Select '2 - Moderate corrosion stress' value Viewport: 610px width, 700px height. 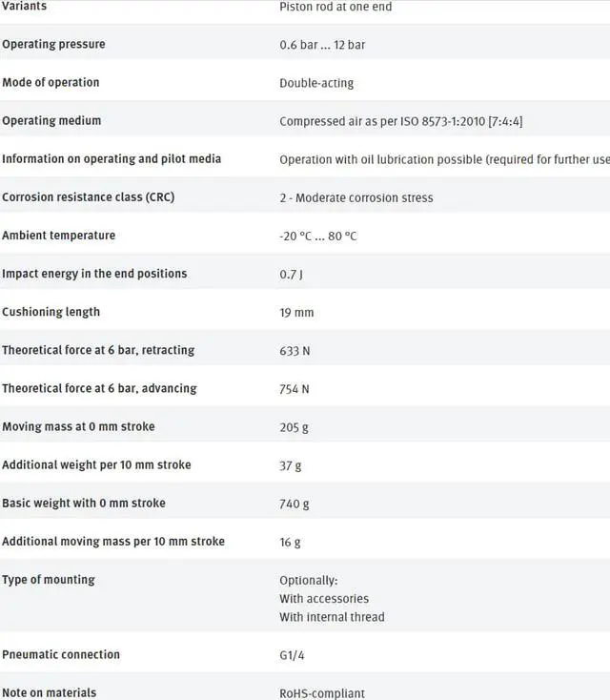[x=356, y=197]
